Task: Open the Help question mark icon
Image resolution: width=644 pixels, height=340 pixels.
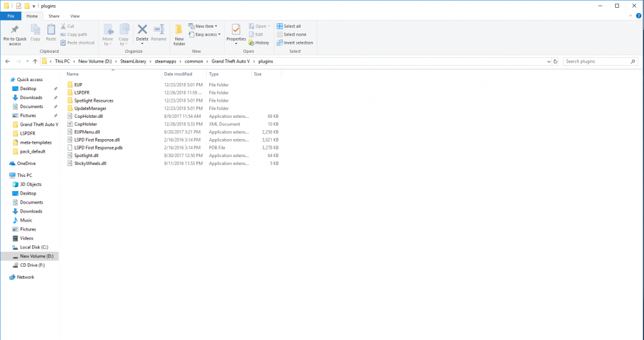Action: click(639, 15)
